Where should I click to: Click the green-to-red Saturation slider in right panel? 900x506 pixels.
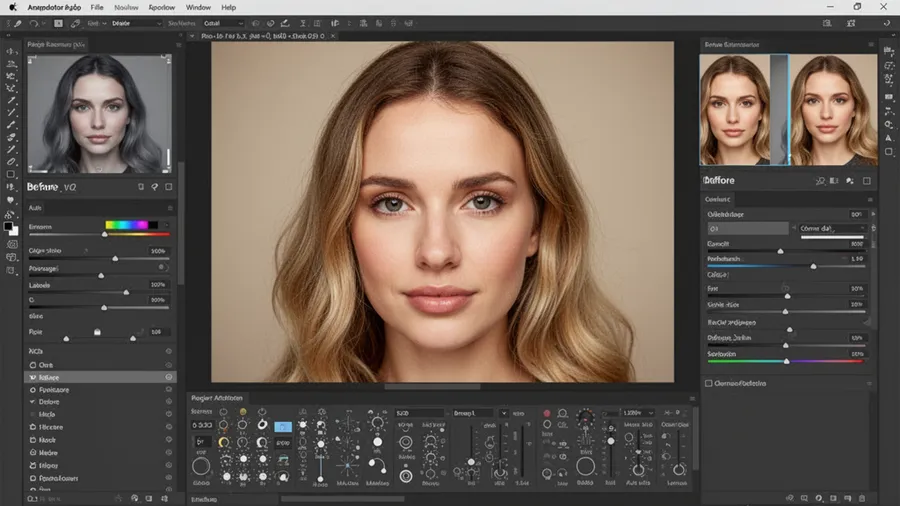point(785,361)
